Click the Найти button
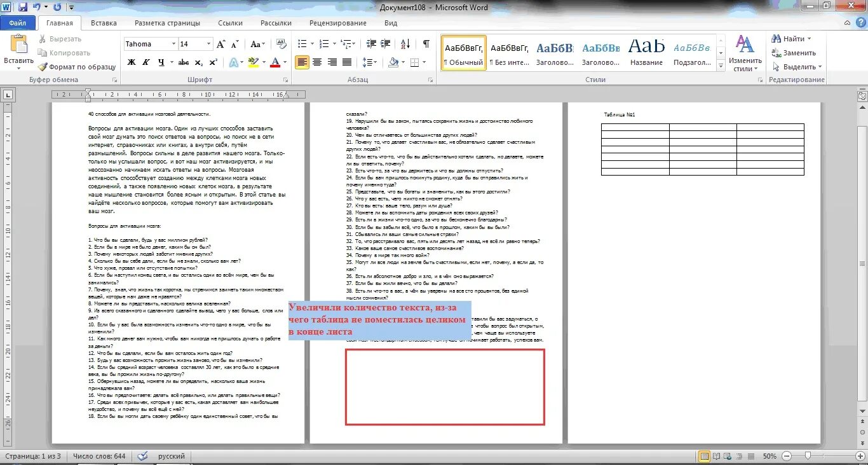868x465 pixels. pos(792,39)
